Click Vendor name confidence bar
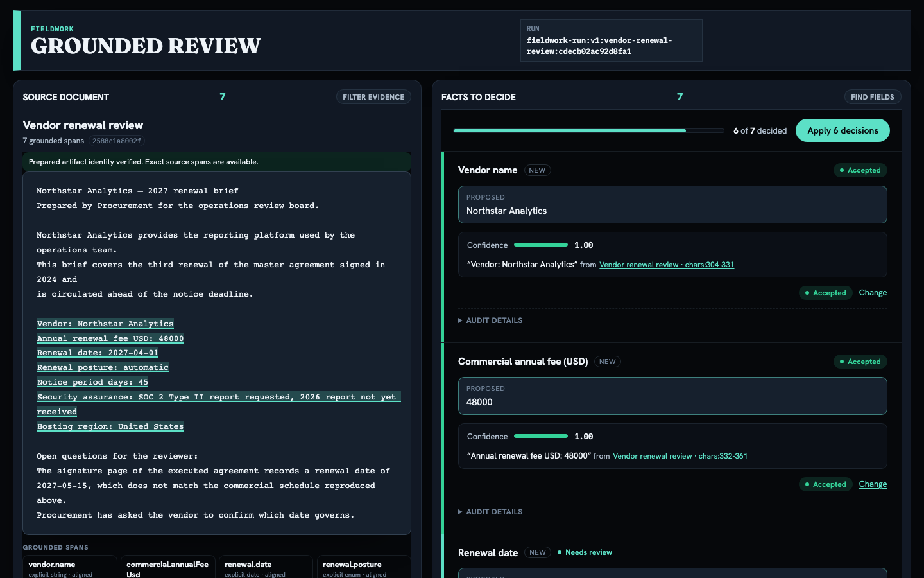 tap(541, 245)
